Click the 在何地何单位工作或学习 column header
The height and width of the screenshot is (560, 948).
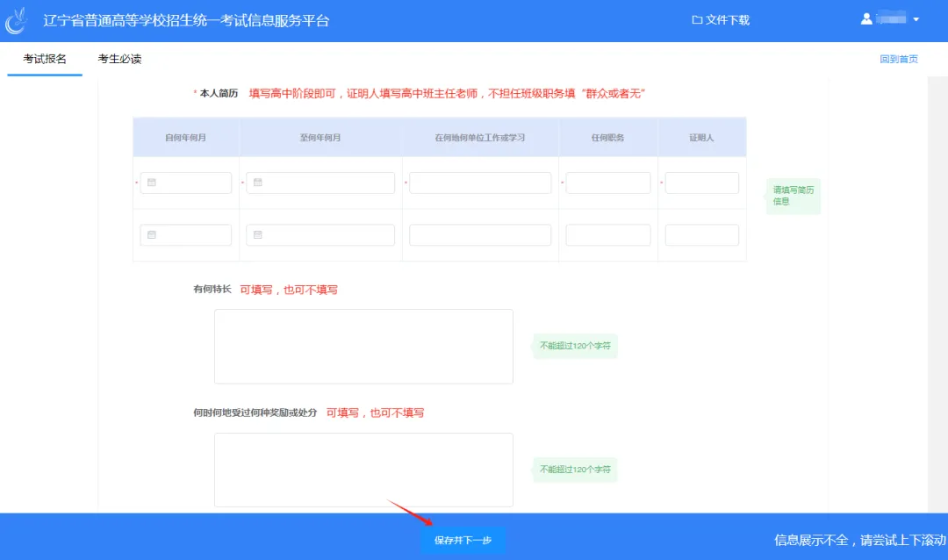(480, 137)
